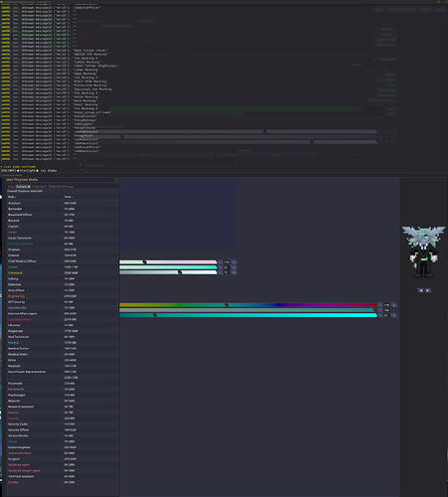Select the Chief Medical Officer row
The width and height of the screenshot is (448, 497).
point(63,261)
